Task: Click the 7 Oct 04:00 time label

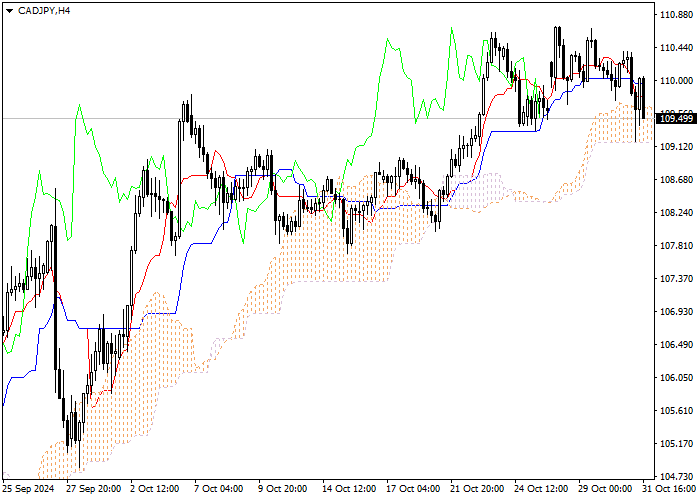Action: (x=219, y=489)
